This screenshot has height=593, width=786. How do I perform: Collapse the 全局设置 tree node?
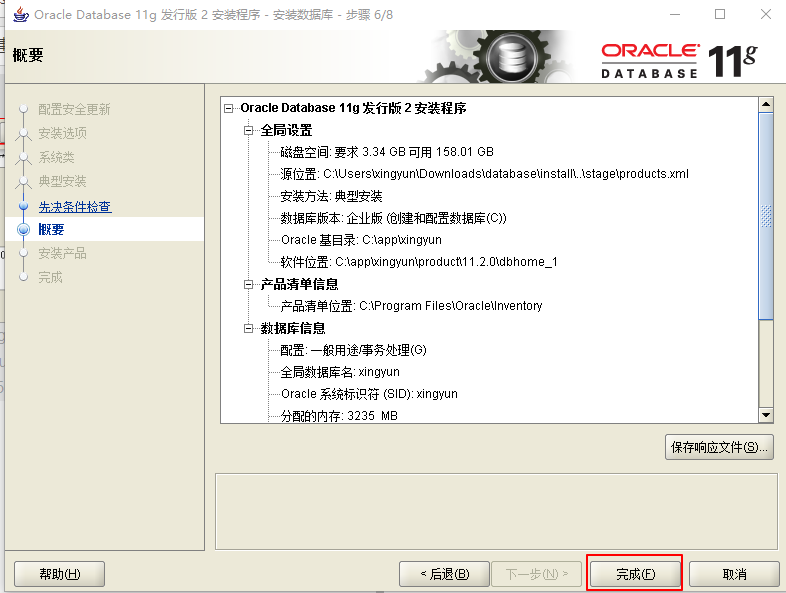pyautogui.click(x=248, y=130)
